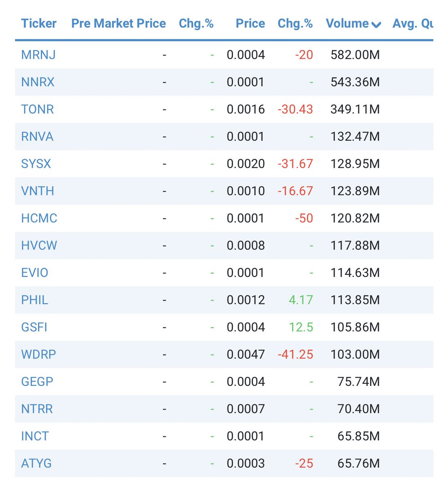448x491 pixels.
Task: Click the -31.67 change percent value
Action: click(x=295, y=164)
